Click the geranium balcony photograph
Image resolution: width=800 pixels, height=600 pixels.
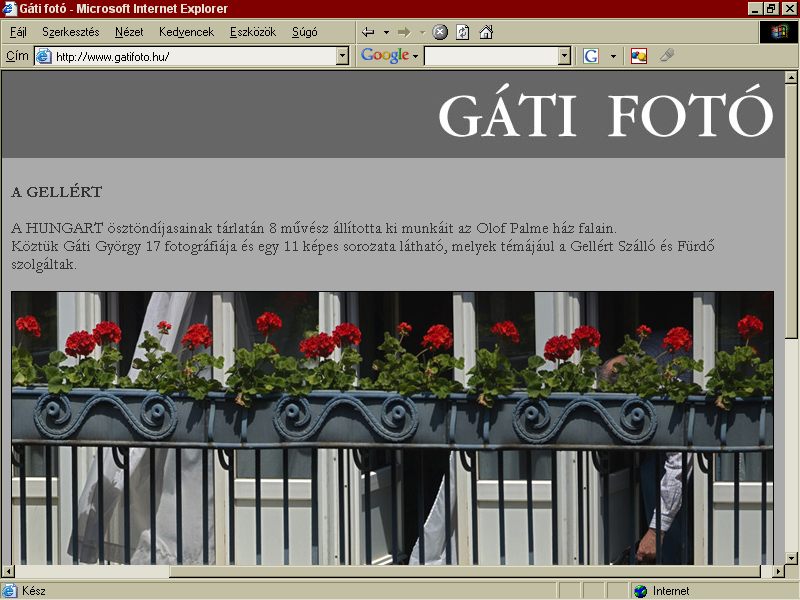(392, 428)
